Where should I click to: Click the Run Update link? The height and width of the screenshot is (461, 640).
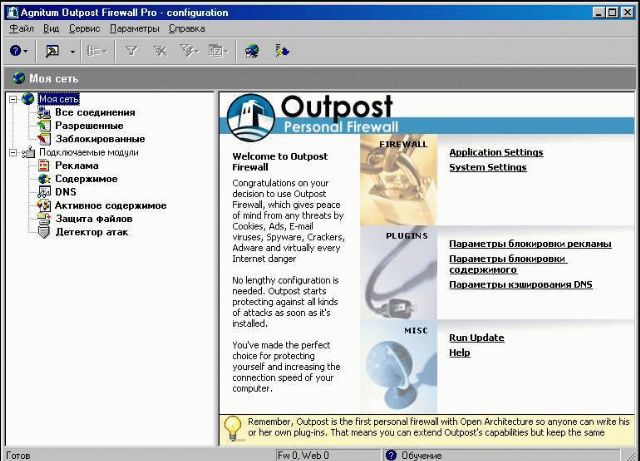477,338
